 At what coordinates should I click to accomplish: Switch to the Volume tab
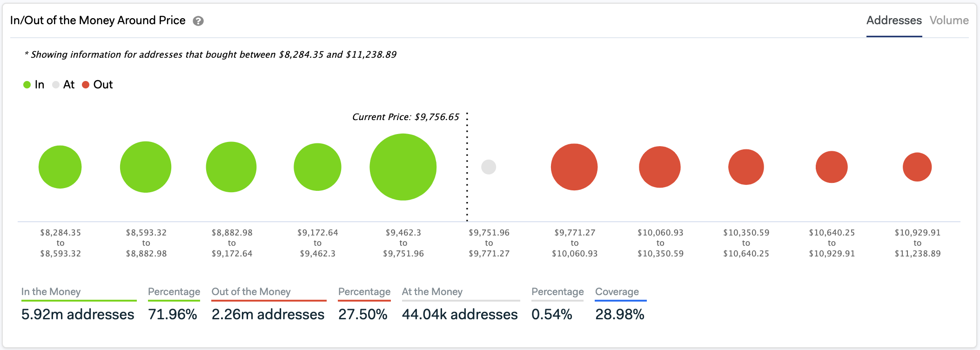(949, 20)
